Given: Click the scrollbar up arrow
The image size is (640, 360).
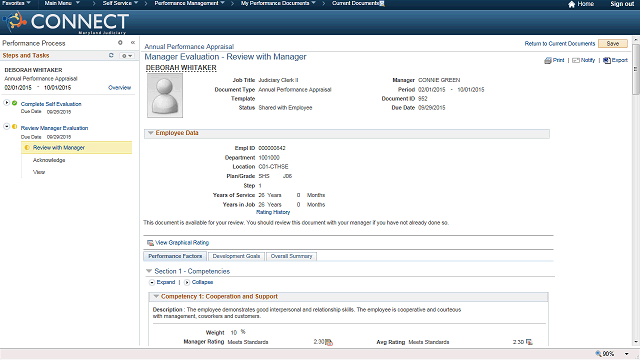Looking at the screenshot, I should click(x=636, y=40).
